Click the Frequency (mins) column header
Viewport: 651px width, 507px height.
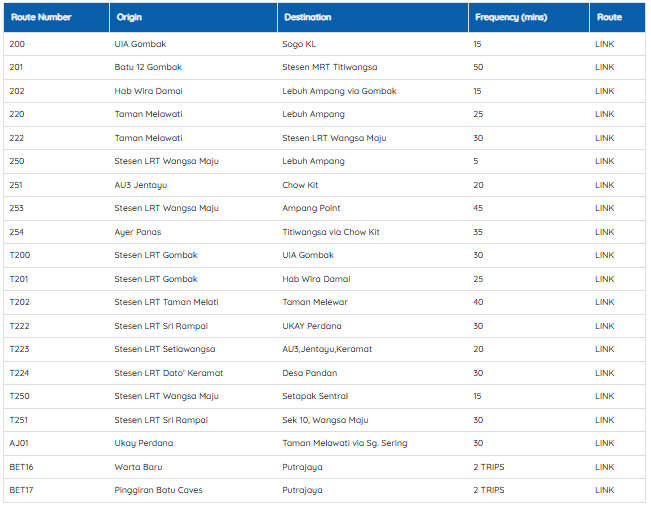tap(511, 17)
